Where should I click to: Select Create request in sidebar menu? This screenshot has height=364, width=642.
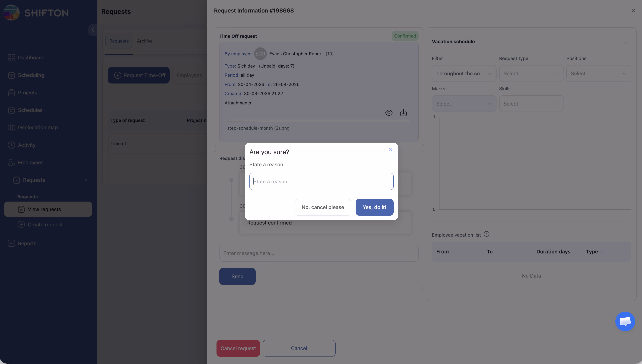[x=45, y=225]
